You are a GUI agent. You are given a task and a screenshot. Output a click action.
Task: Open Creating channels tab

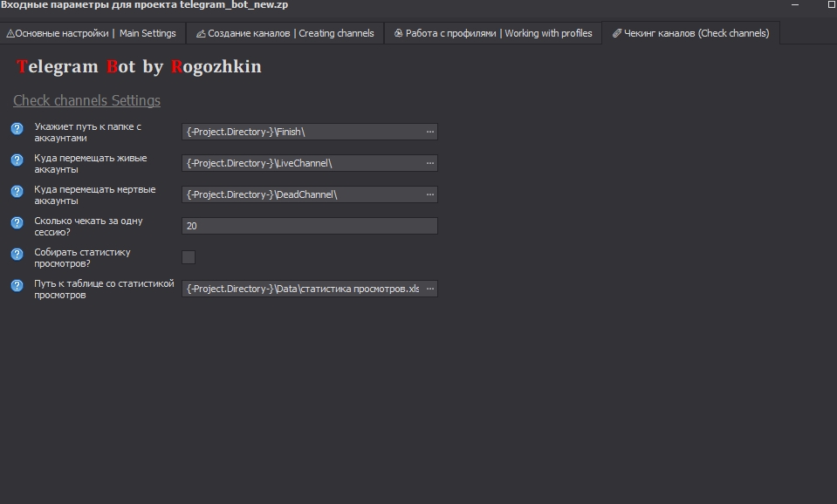285,33
